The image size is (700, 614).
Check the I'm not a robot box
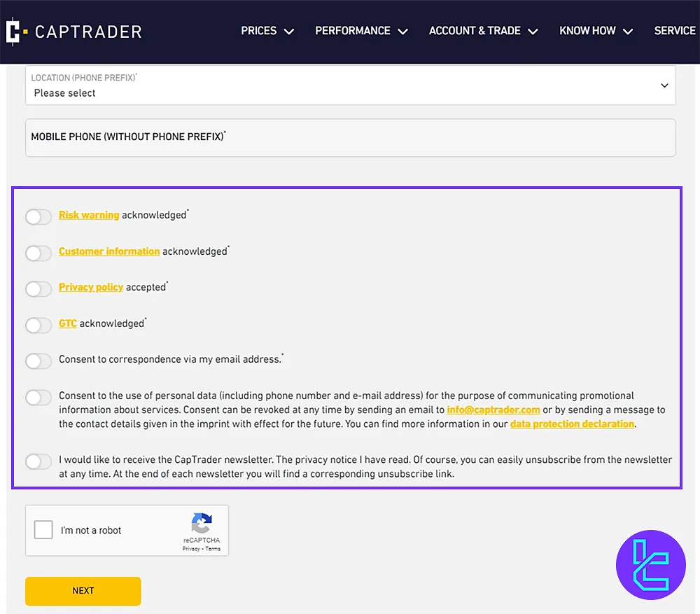[x=43, y=529]
